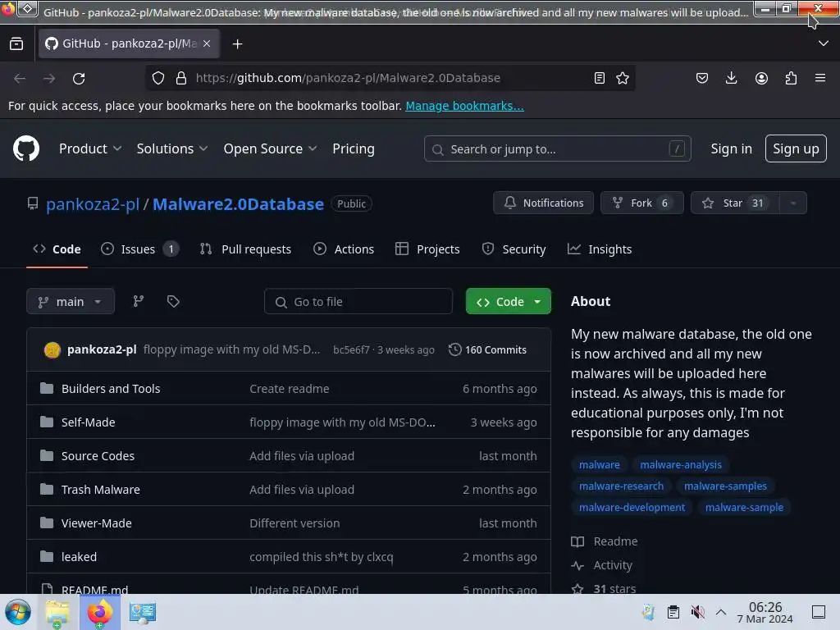
Task: Click the Sign up button
Action: point(796,148)
